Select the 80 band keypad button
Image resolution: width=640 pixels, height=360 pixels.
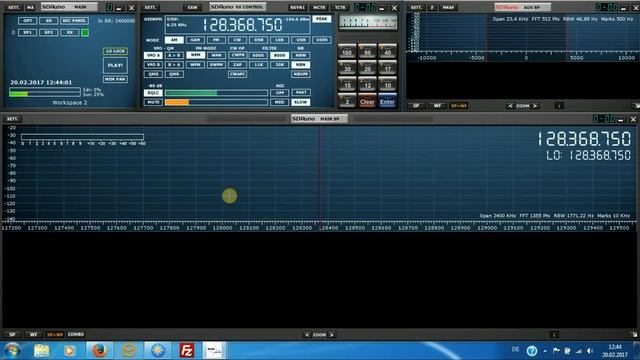point(367,51)
